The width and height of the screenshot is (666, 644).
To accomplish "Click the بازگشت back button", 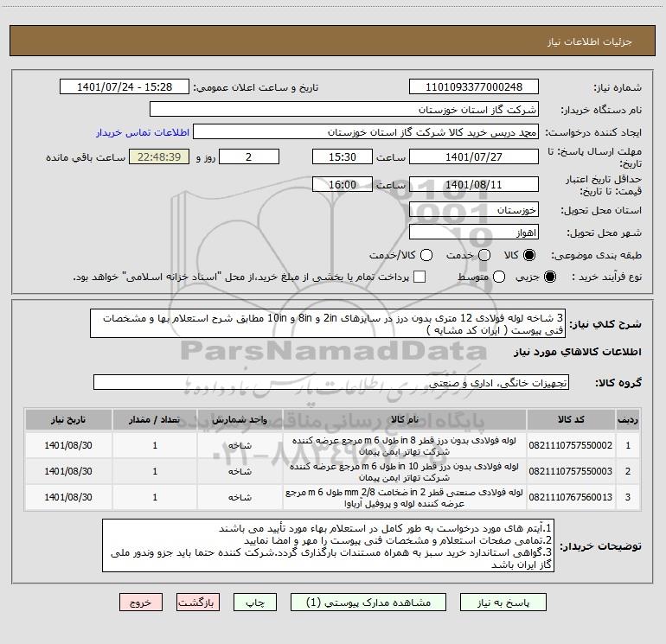I will (198, 603).
